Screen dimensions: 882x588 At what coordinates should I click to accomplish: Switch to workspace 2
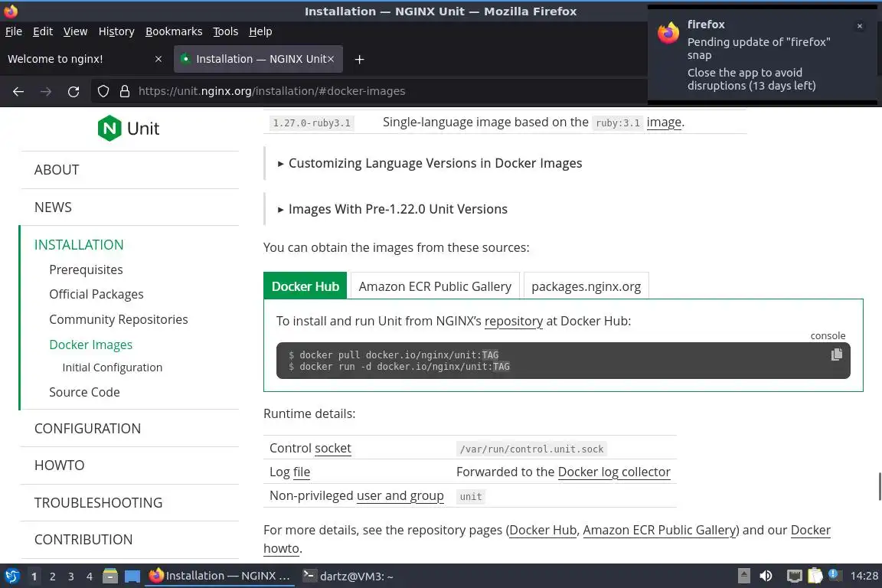[52, 577]
